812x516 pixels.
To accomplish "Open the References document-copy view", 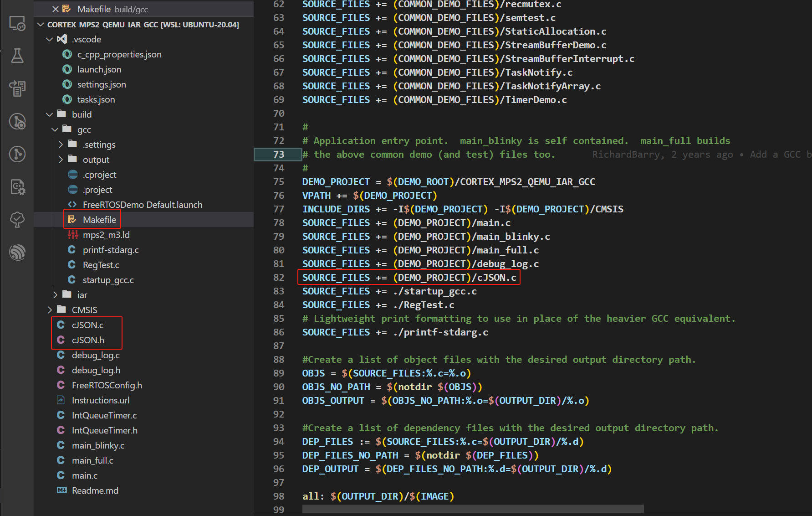I will [x=17, y=88].
